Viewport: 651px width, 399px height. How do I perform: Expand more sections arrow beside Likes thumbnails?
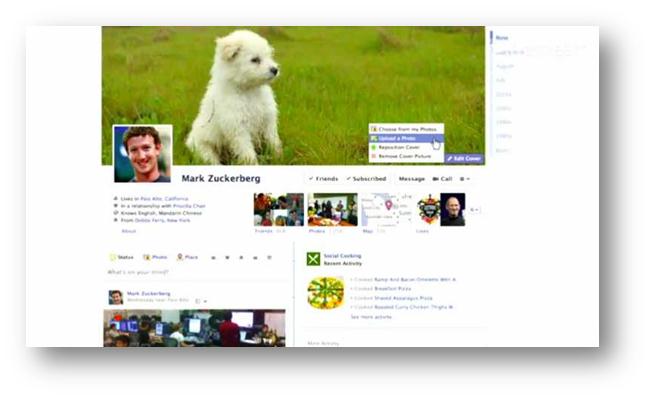[x=474, y=210]
